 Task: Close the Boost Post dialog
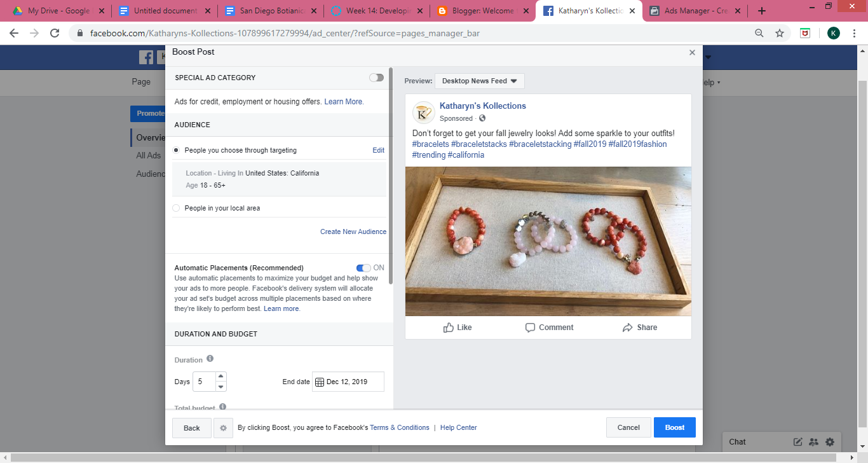point(692,53)
